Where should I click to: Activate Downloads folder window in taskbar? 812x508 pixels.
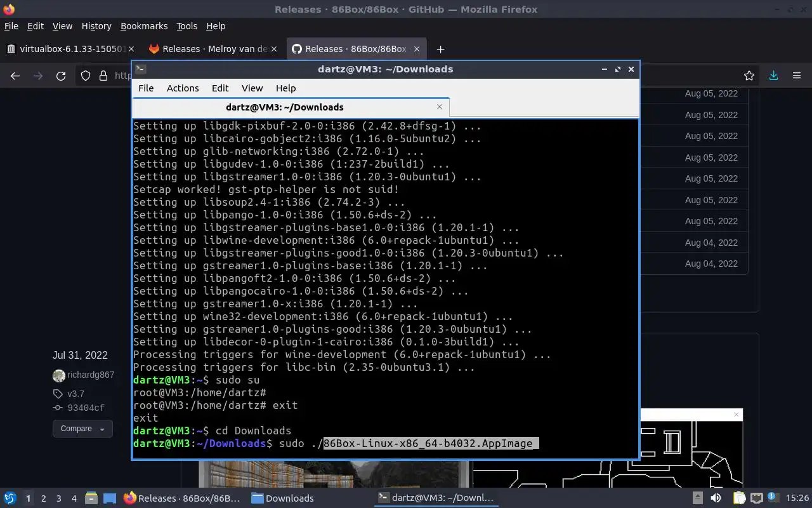(282, 498)
